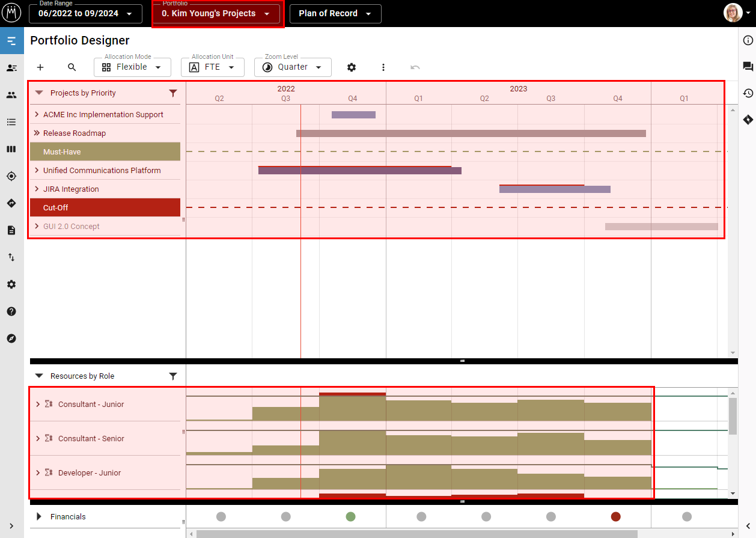
Task: Open the board columns sidebar icon
Action: [11, 149]
